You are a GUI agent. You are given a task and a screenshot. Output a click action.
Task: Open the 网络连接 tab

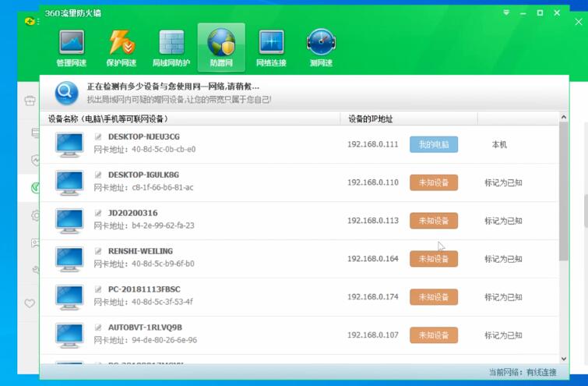(271, 48)
